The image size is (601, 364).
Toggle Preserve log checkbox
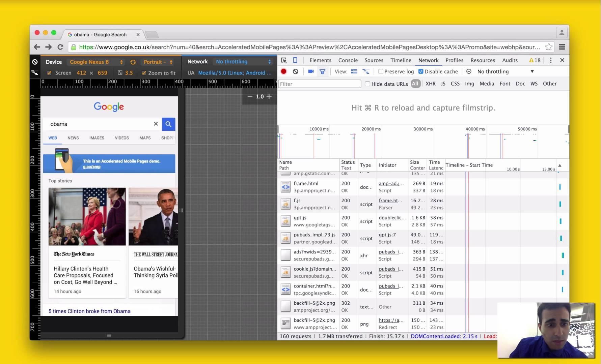[x=381, y=71]
